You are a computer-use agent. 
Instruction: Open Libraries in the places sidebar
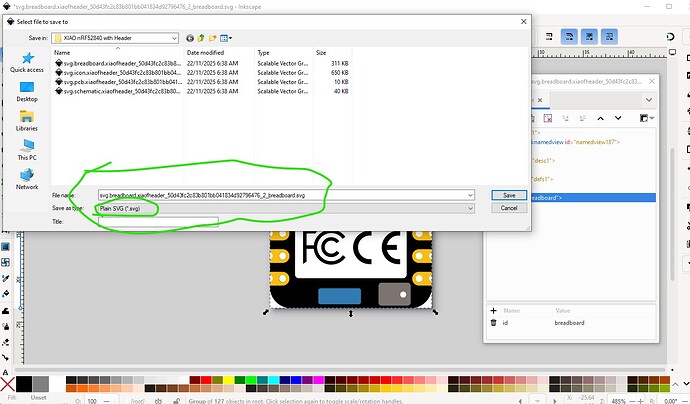pyautogui.click(x=27, y=122)
